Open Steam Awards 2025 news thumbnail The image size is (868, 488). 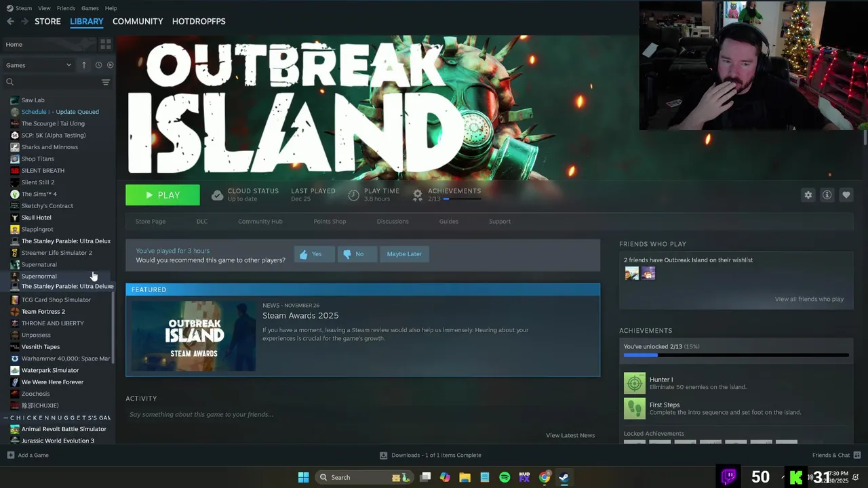[x=195, y=336]
